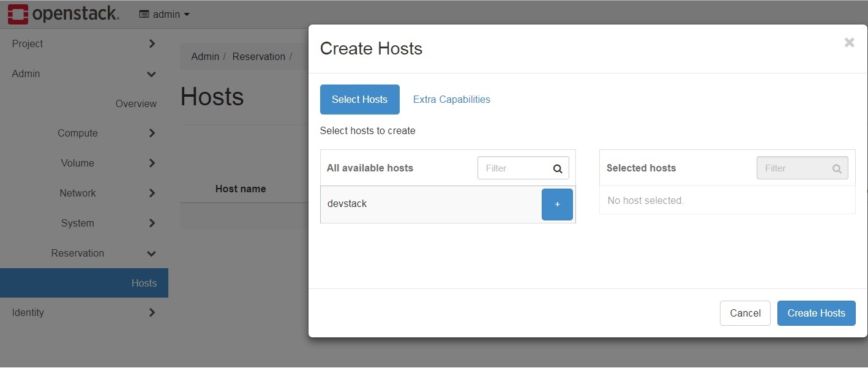Expand the Volume submenu chevron

152,163
